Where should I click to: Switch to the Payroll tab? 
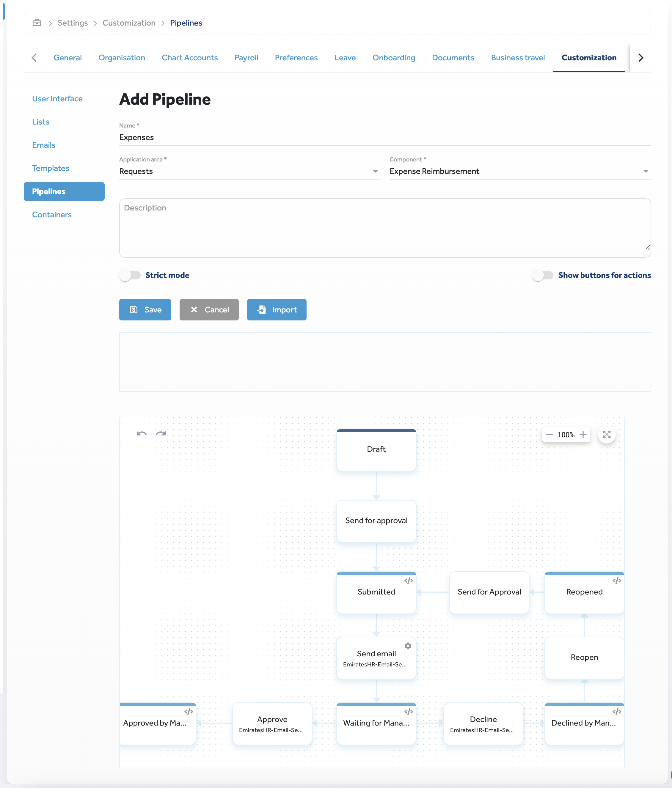coord(246,58)
